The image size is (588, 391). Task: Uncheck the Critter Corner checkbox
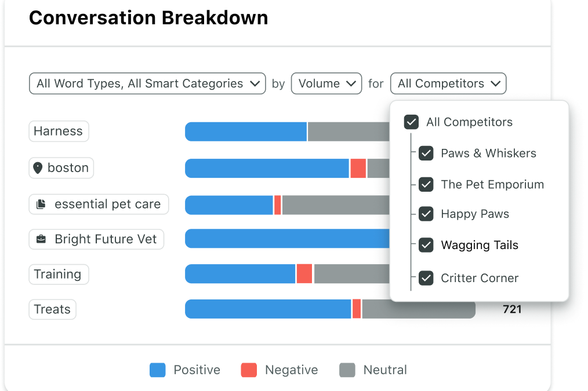pos(426,278)
